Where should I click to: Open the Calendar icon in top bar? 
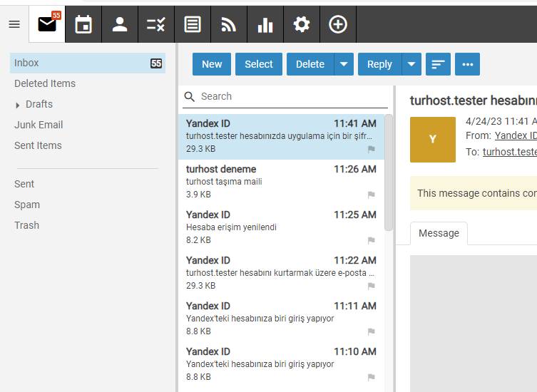click(83, 25)
